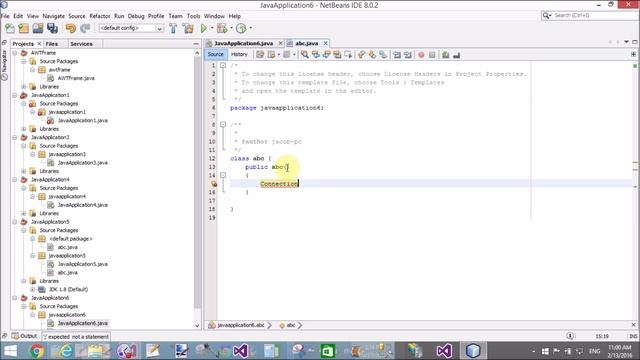Screen dimensions: 640x360
Task: Open the Profile Project dropdown arrow
Action: point(250,28)
